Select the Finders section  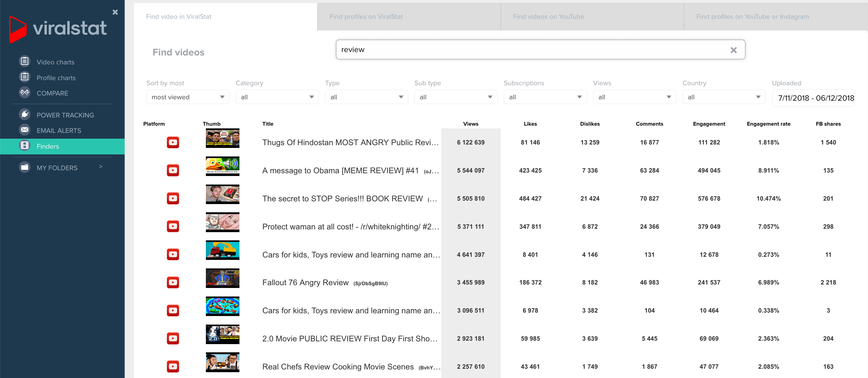48,146
